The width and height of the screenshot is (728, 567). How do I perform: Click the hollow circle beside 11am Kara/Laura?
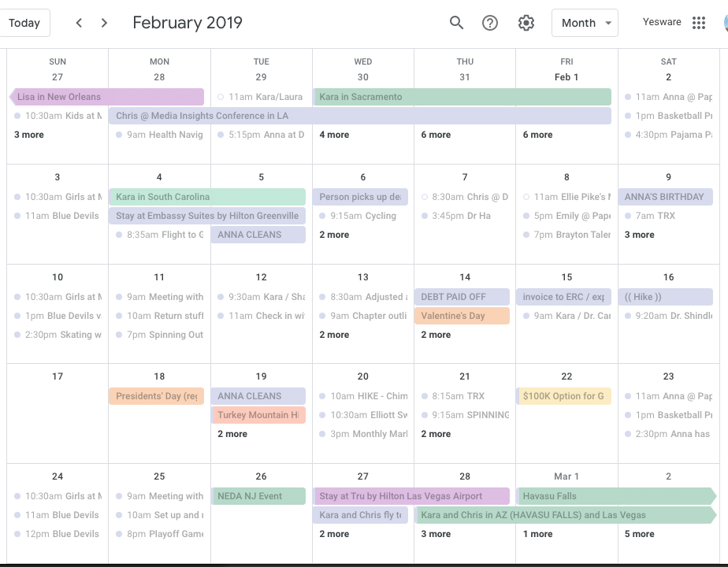click(x=221, y=97)
